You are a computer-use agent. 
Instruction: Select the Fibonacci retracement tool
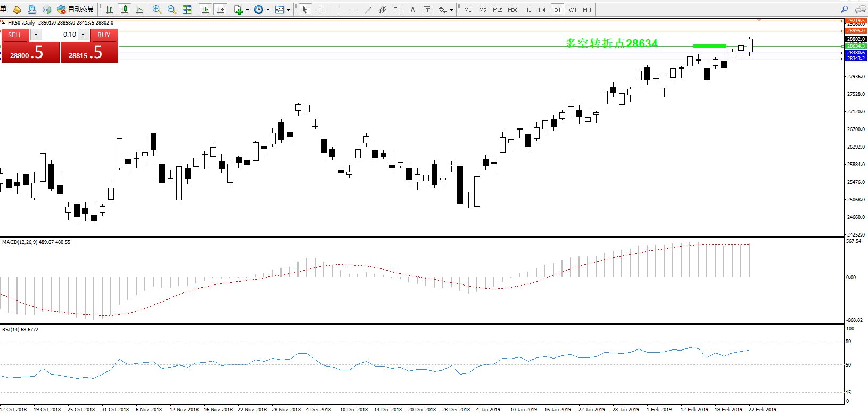[x=398, y=10]
